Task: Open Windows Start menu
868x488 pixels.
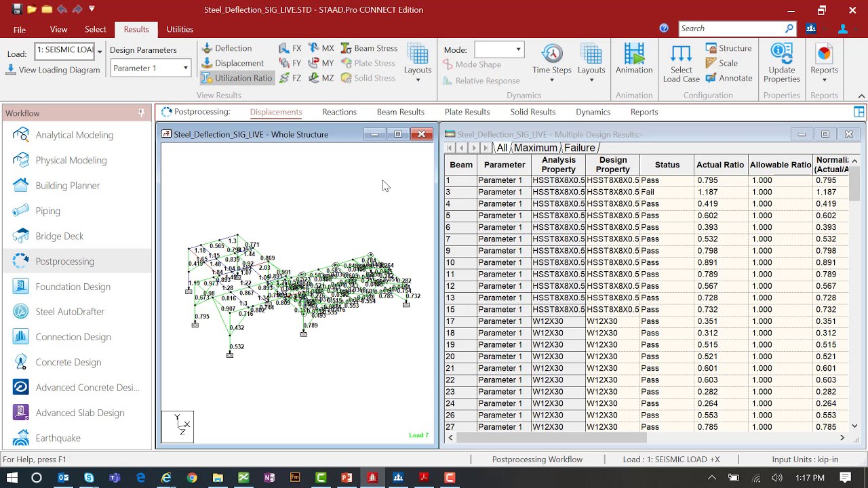Action: pyautogui.click(x=12, y=478)
